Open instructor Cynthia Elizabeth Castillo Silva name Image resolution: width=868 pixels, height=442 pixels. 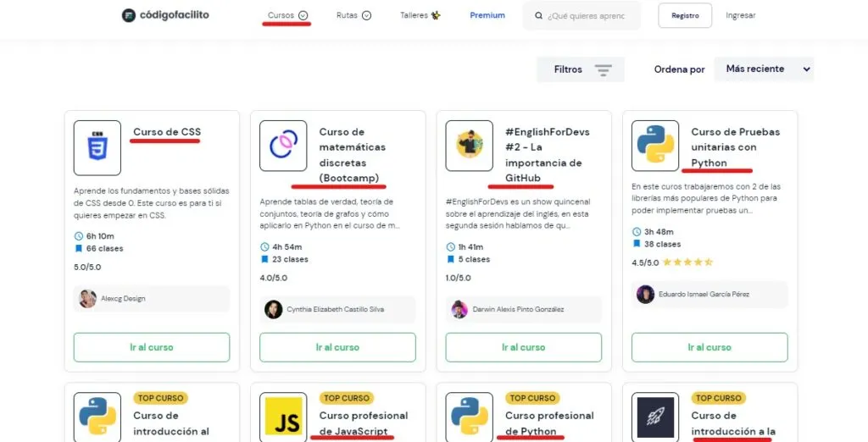[x=335, y=309]
